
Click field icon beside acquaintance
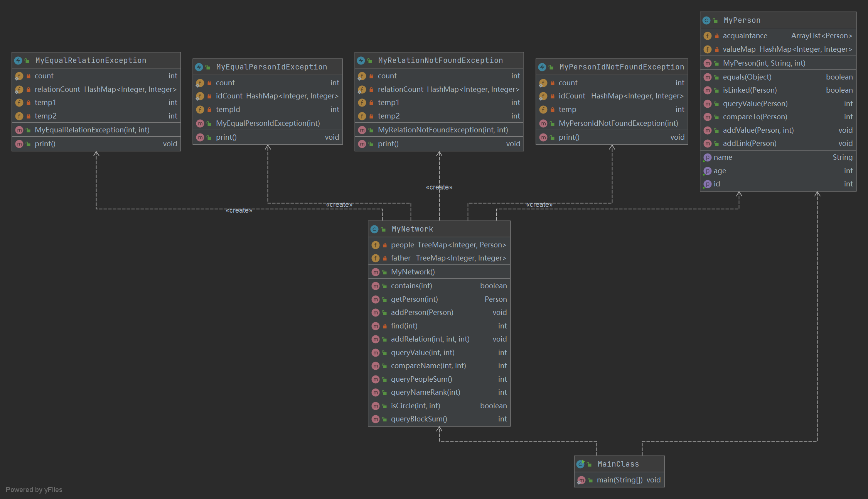click(x=707, y=36)
